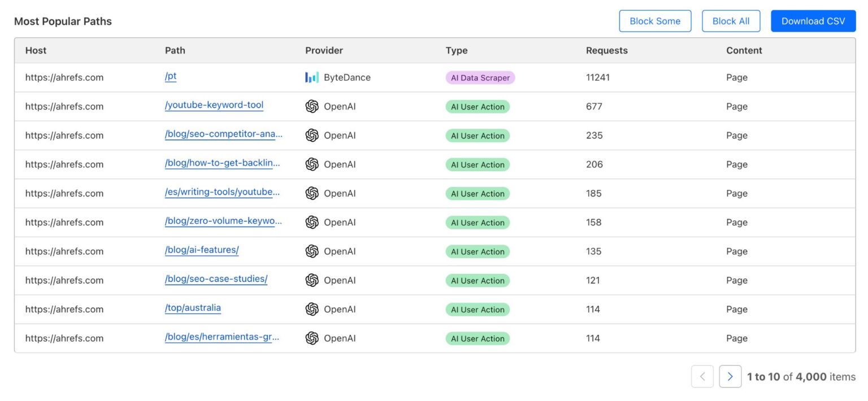Screen dimensions: 868x401
Task: Click the OpenAI logo on the last table row
Action: tap(311, 338)
